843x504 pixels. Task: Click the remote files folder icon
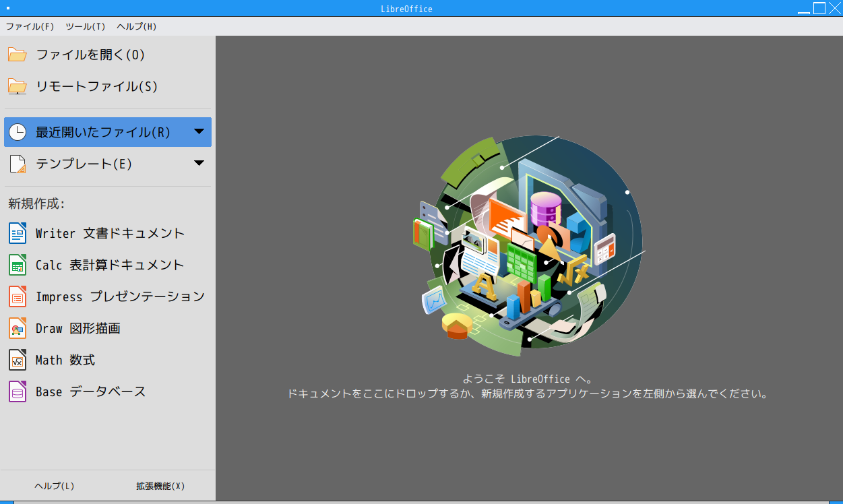pyautogui.click(x=17, y=86)
